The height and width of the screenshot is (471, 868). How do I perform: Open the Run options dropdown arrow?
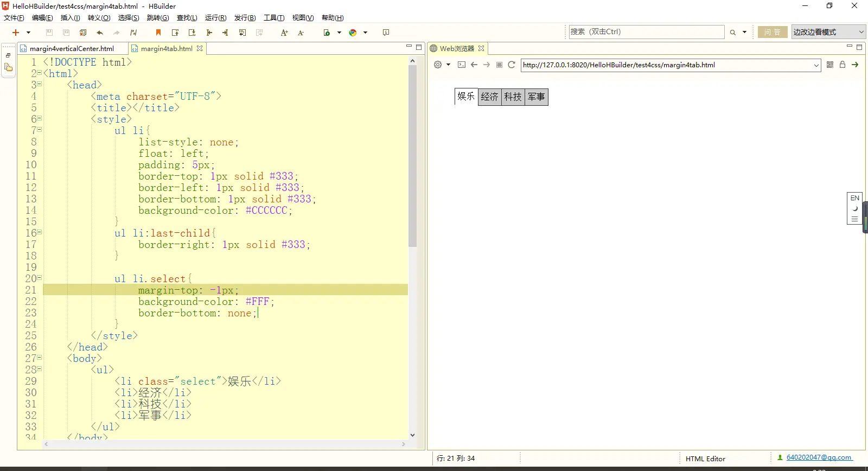tap(339, 33)
